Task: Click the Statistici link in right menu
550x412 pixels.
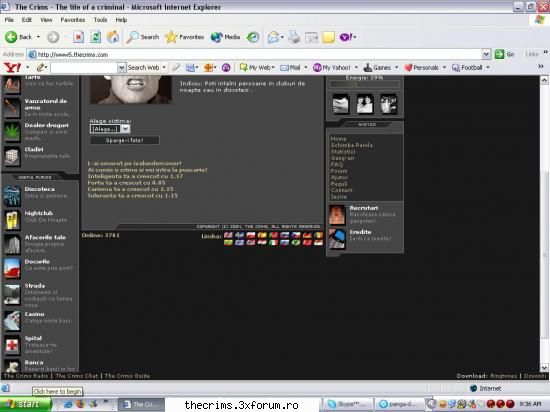Action: tap(343, 151)
